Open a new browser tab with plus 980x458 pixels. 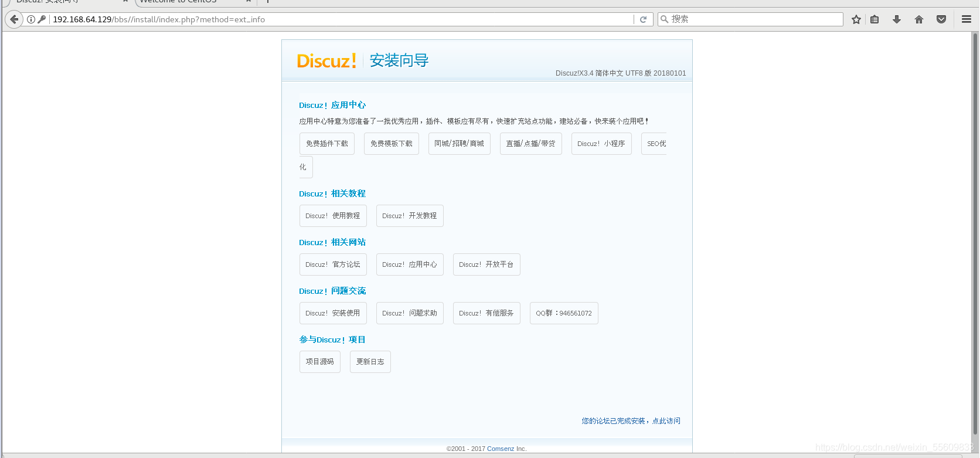[x=268, y=2]
